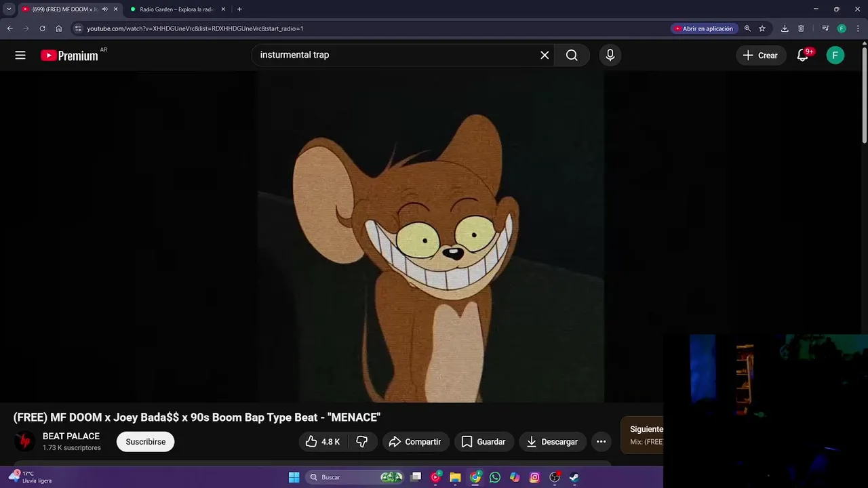The image size is (868, 488).
Task: Open more actions three-dot menu
Action: pyautogui.click(x=601, y=442)
